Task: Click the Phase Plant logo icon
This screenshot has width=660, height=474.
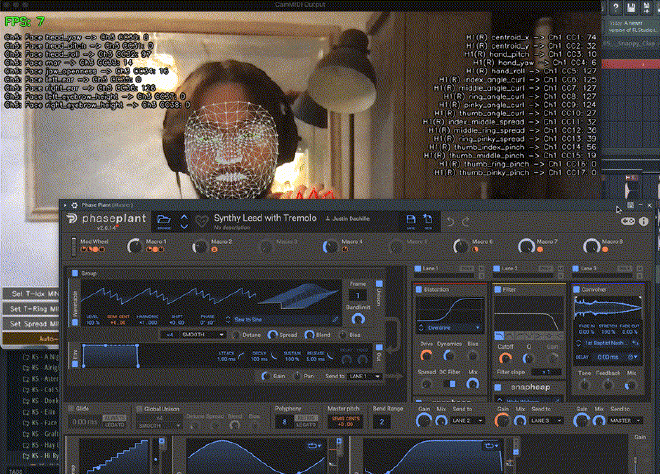Action: pyautogui.click(x=72, y=218)
